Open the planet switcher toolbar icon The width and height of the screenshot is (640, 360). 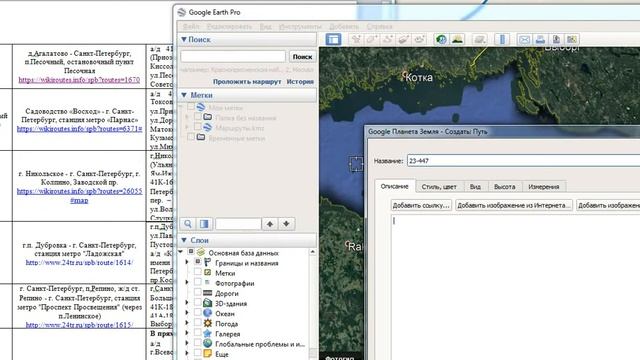click(x=480, y=39)
